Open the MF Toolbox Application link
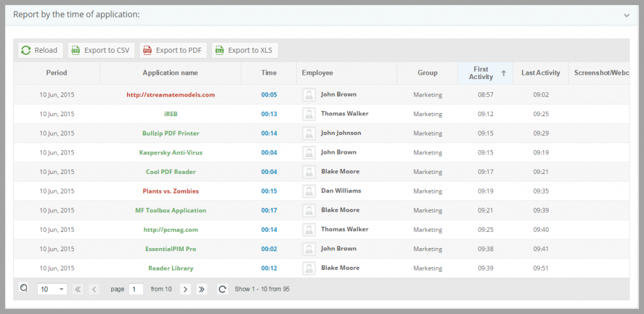The height and width of the screenshot is (314, 644). click(170, 210)
